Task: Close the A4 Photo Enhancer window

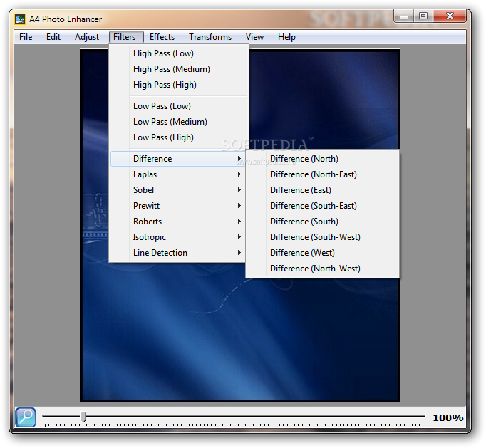Action: click(x=450, y=16)
